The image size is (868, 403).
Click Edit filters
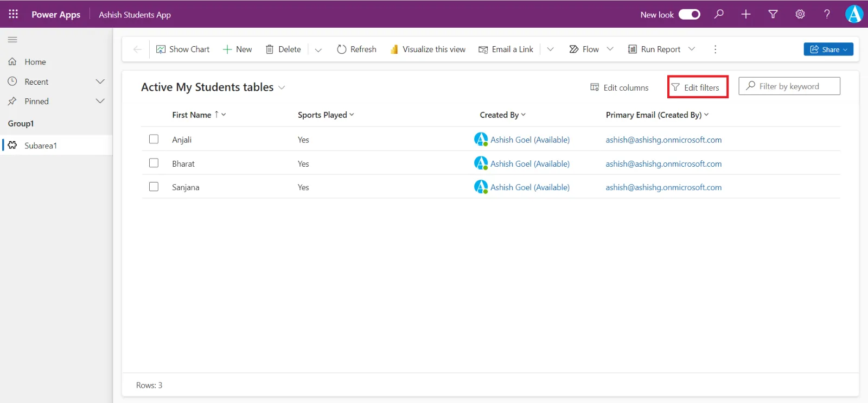pos(695,87)
